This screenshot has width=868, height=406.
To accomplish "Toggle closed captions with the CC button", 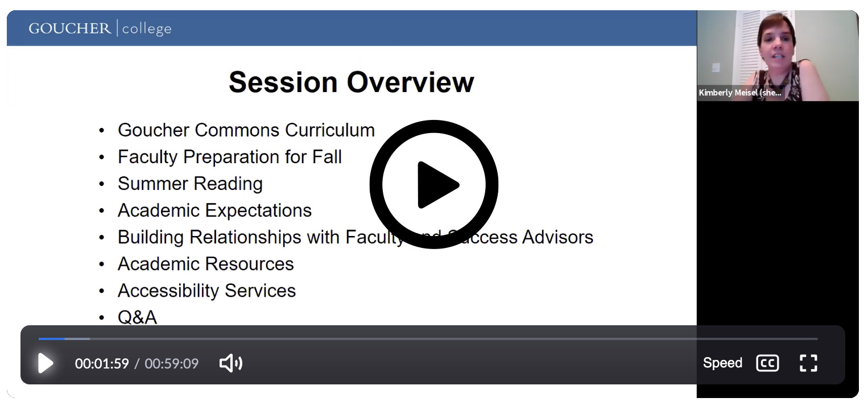I will (767, 363).
